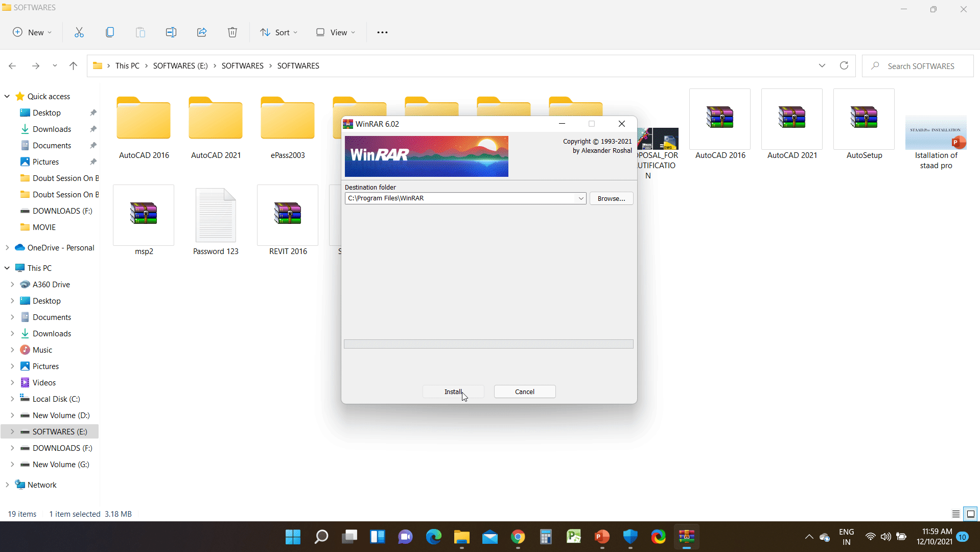Click Browse... for destination folder
980x552 pixels.
pyautogui.click(x=611, y=198)
